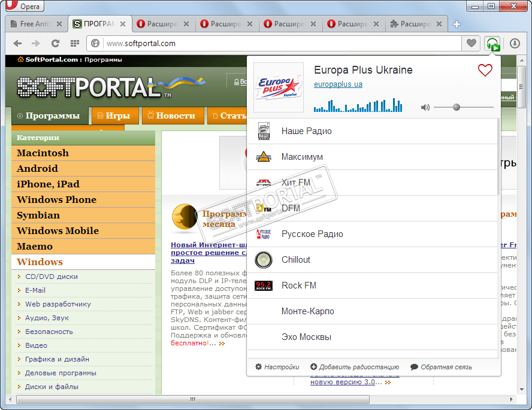Open the E-Mail subcategory

pyautogui.click(x=35, y=290)
